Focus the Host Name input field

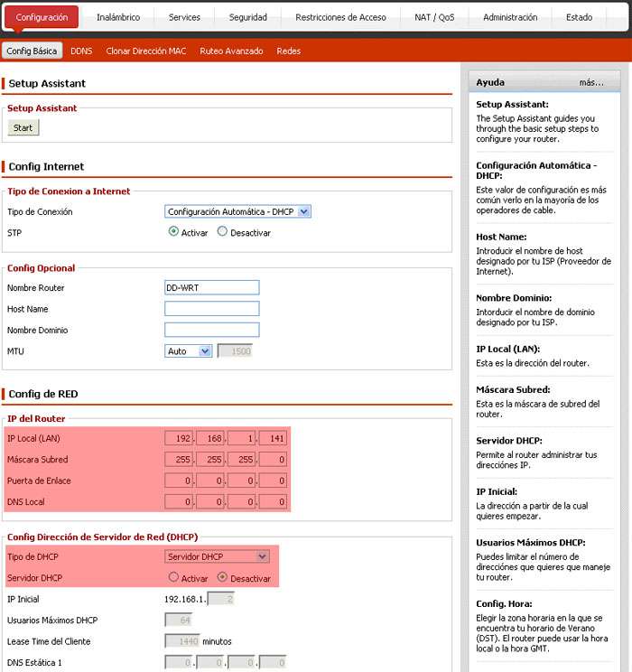tap(211, 309)
